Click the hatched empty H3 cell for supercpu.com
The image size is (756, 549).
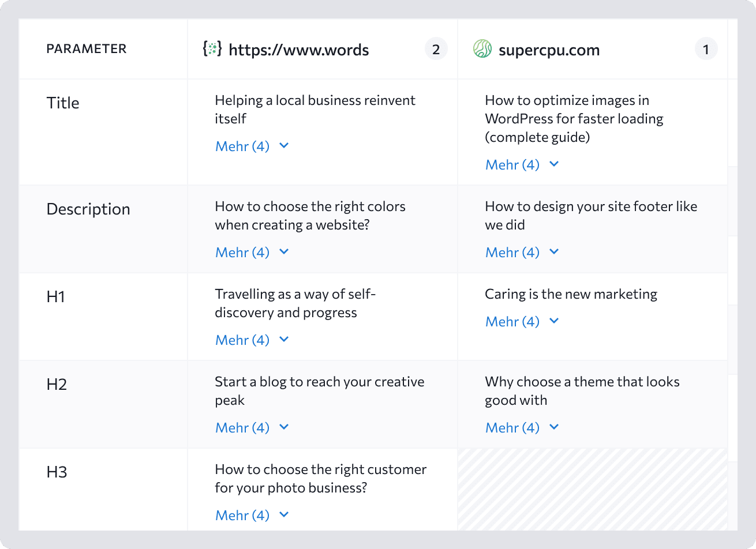coord(592,490)
